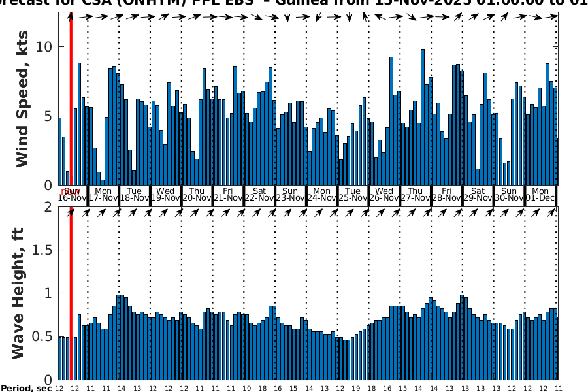Click the red time line in wave chart
The height and width of the screenshot is (392, 588).
[x=71, y=294]
